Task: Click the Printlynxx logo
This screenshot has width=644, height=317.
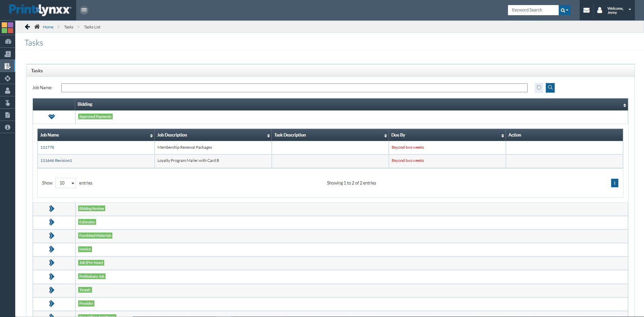Action: click(40, 10)
